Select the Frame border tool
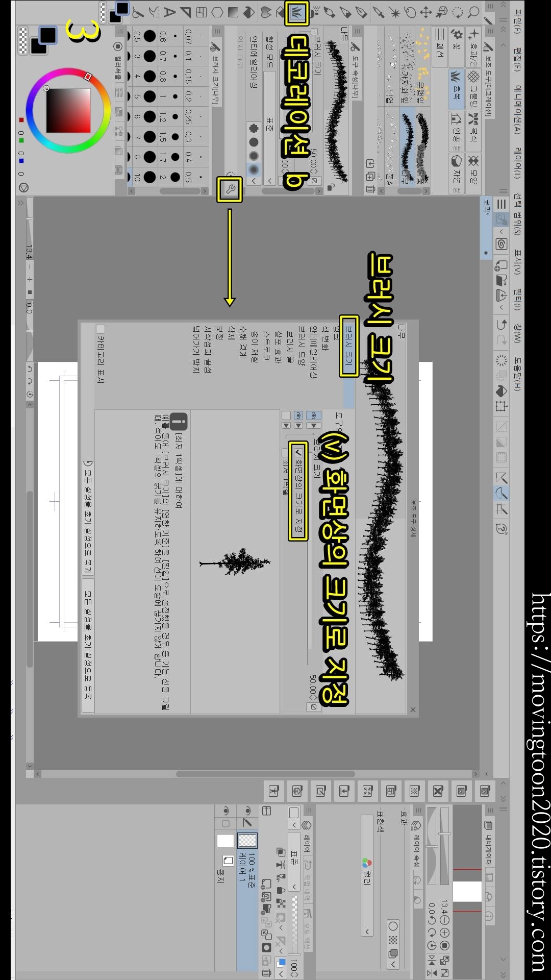 click(x=201, y=12)
